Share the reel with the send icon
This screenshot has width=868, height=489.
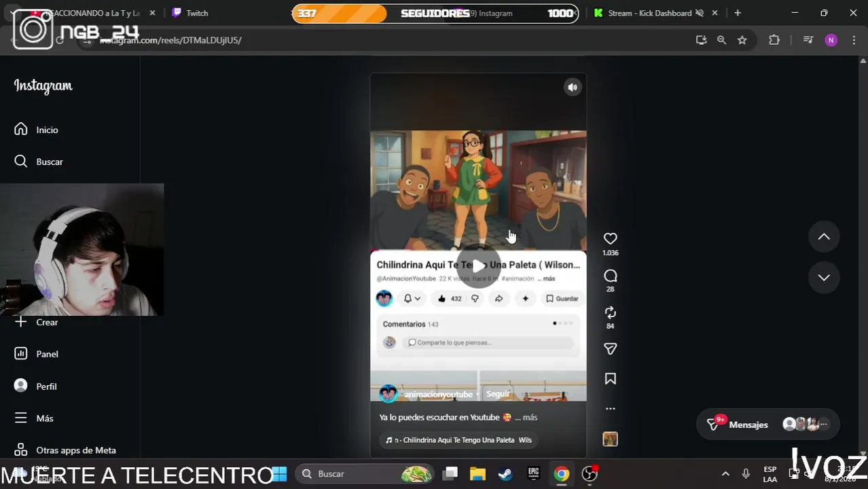click(610, 349)
